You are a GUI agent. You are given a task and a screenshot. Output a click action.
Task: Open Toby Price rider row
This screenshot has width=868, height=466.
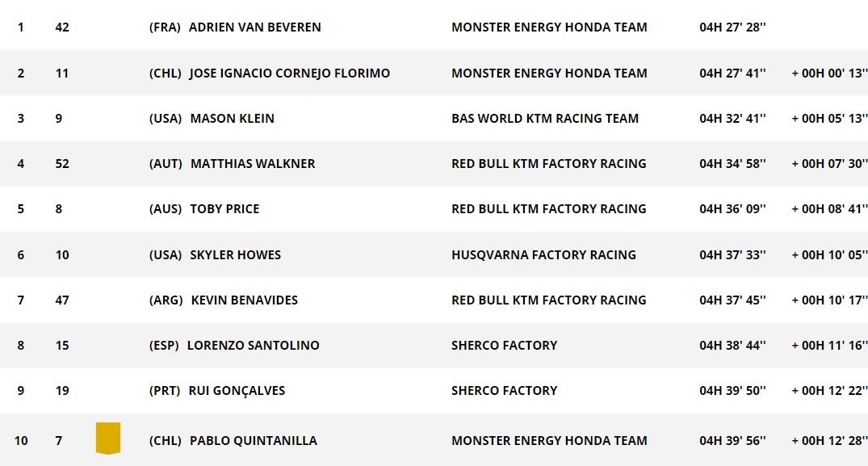(434, 209)
